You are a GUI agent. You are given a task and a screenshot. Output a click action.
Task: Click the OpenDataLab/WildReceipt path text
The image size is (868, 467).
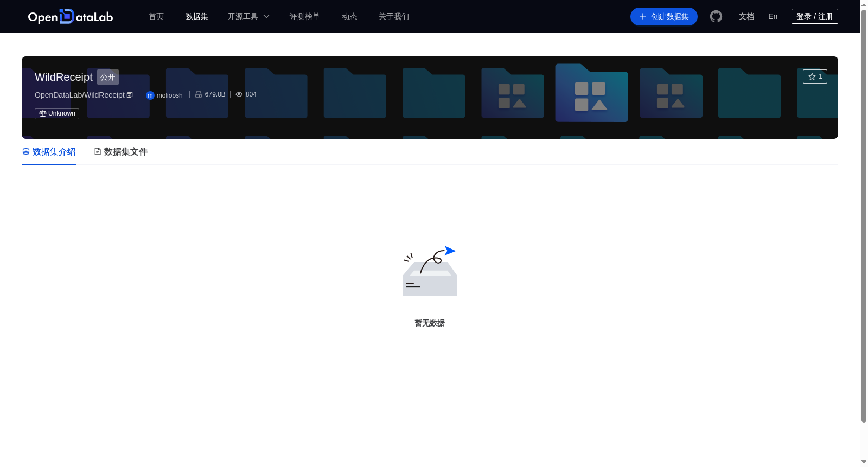click(80, 95)
